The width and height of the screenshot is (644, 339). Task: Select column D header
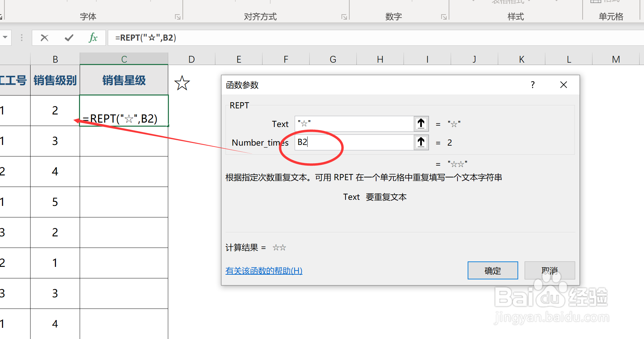192,59
